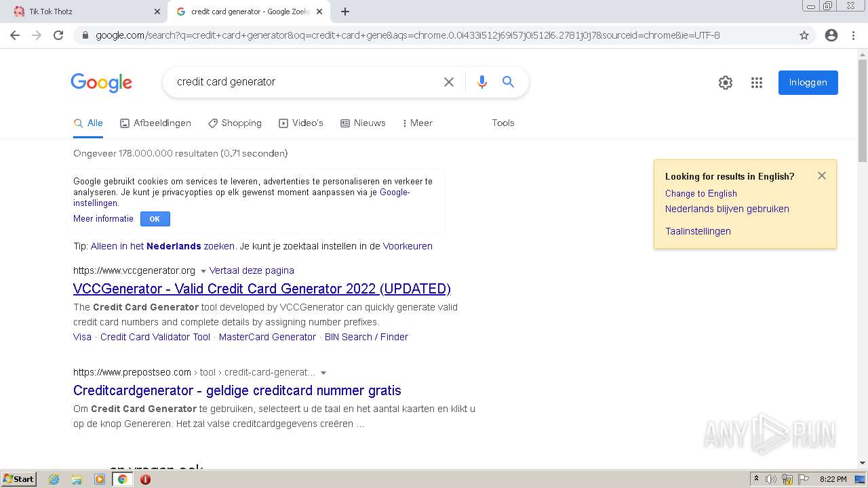The height and width of the screenshot is (488, 868).
Task: Open the Voorkeuren link
Action: pyautogui.click(x=408, y=246)
